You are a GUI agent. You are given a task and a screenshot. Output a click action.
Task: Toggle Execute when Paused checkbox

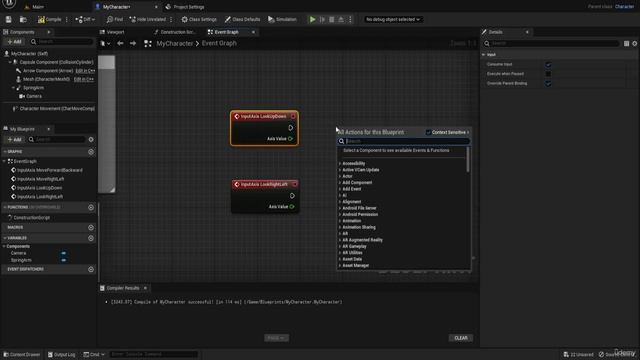[x=548, y=74]
